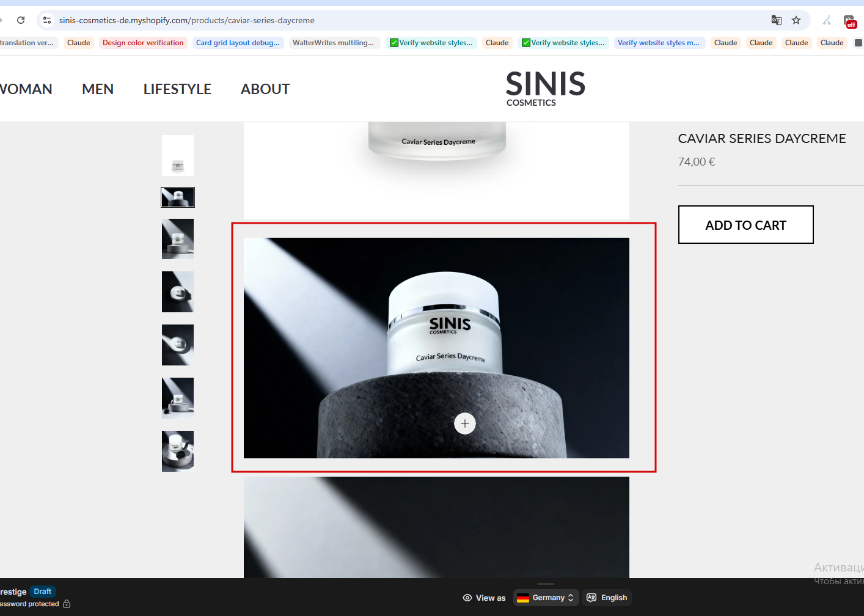This screenshot has height=616, width=864.
Task: Open the 'WalterWrites multiling...' bookmark
Action: point(333,43)
